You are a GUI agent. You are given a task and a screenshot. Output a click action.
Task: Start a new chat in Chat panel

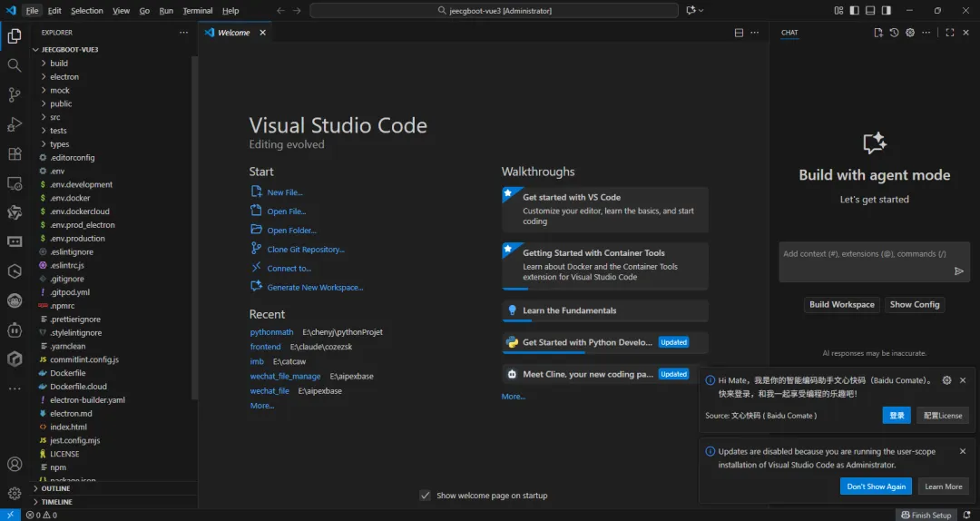pos(877,33)
